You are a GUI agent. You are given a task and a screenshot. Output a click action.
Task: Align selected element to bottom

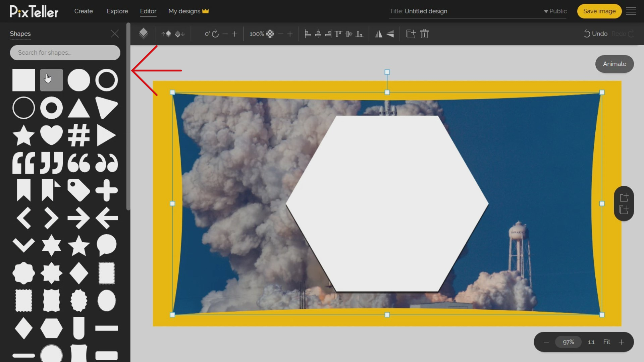pos(359,34)
